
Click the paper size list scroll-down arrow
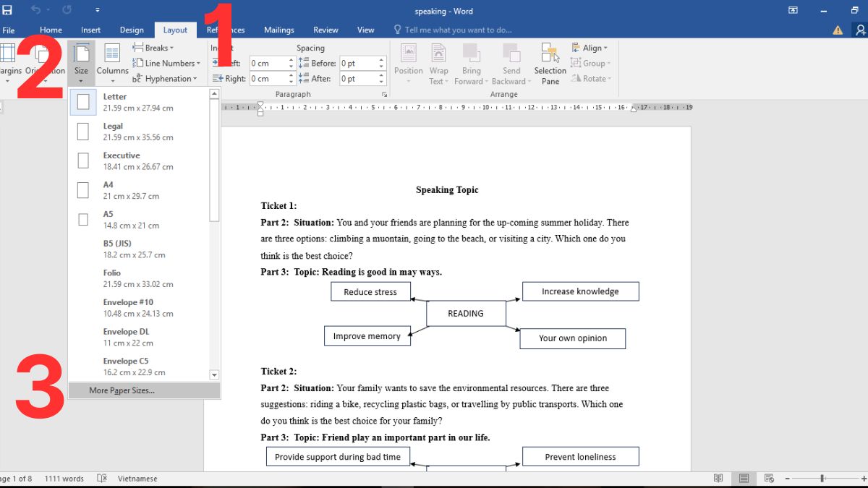(214, 374)
